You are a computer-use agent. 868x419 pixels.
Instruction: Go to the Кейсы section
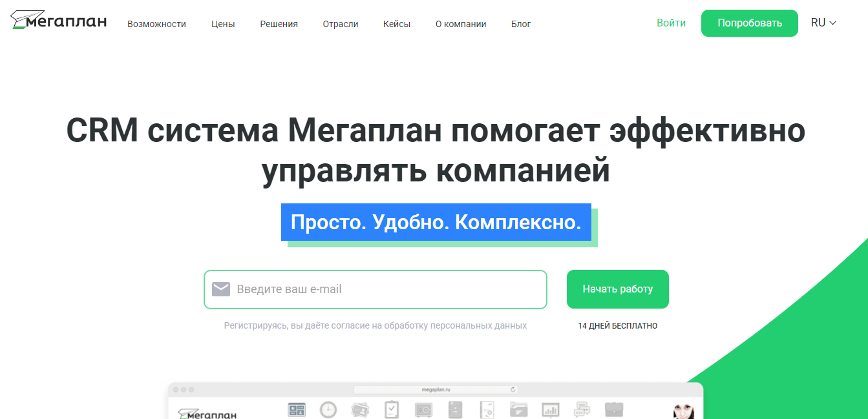[x=396, y=23]
